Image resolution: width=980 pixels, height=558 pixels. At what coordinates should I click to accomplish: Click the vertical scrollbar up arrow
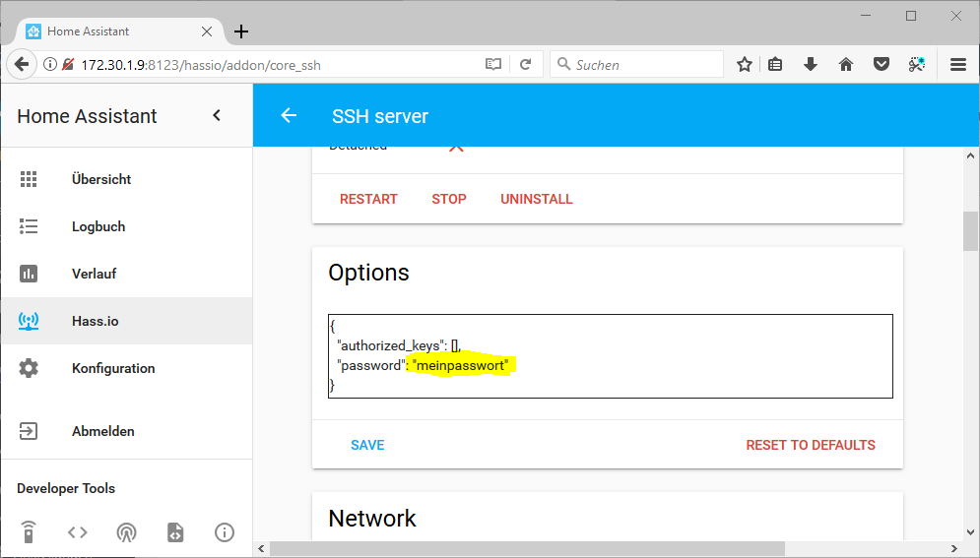click(x=970, y=155)
